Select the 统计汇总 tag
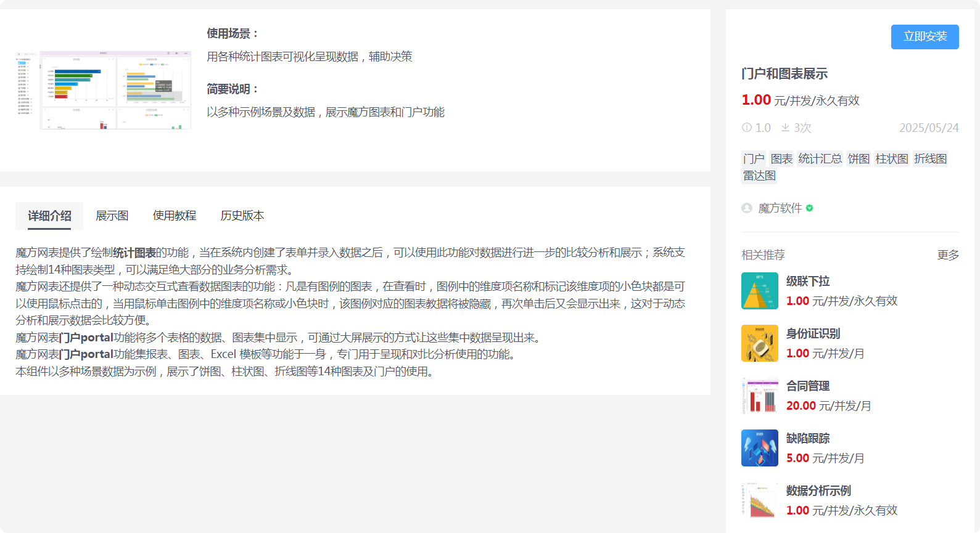The image size is (980, 533). [820, 159]
